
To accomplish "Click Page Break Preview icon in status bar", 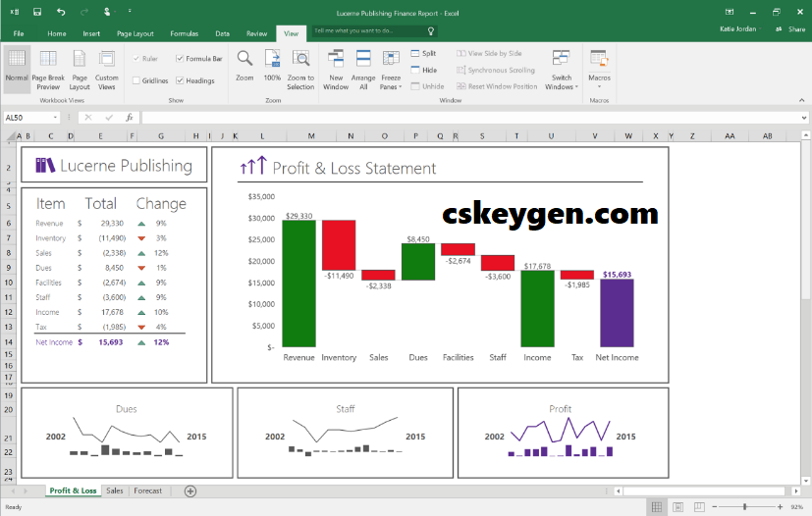I will tap(699, 507).
